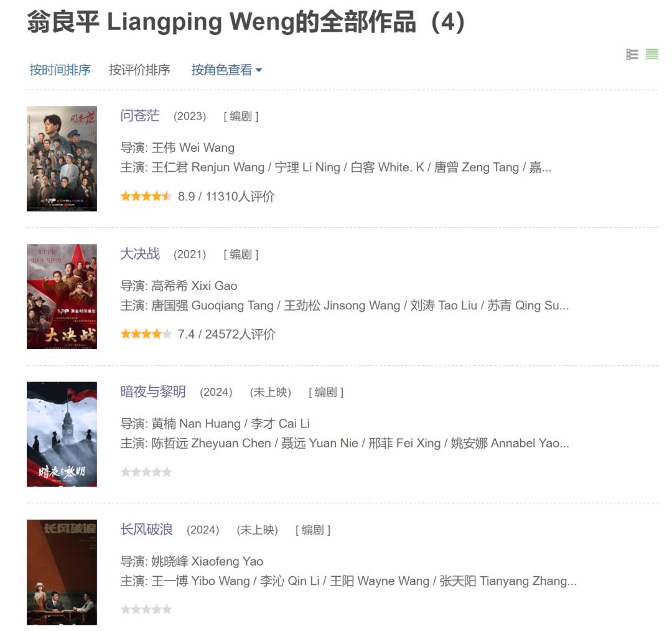
Task: Click the 暗夜与黎明 poster thumbnail
Action: (62, 434)
